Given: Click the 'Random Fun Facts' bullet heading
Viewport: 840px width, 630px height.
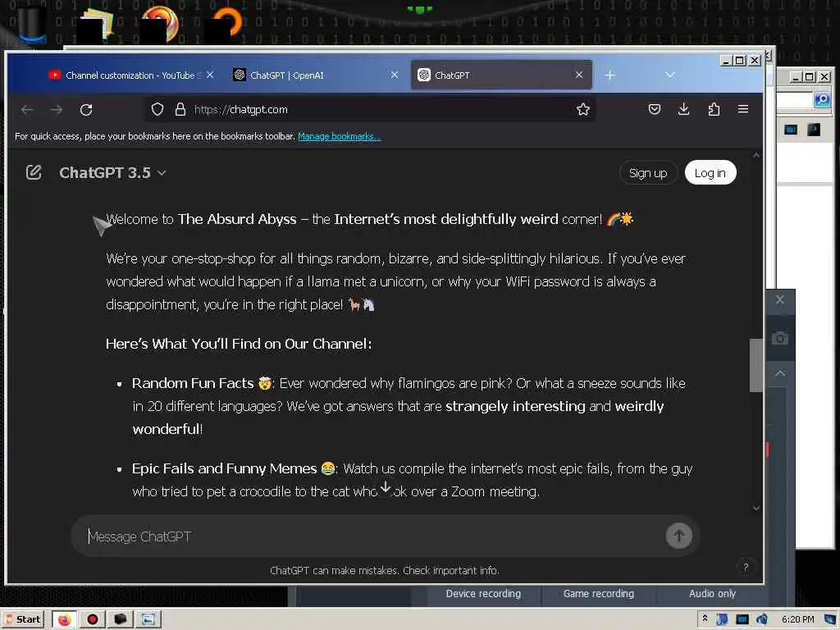Looking at the screenshot, I should coord(193,383).
